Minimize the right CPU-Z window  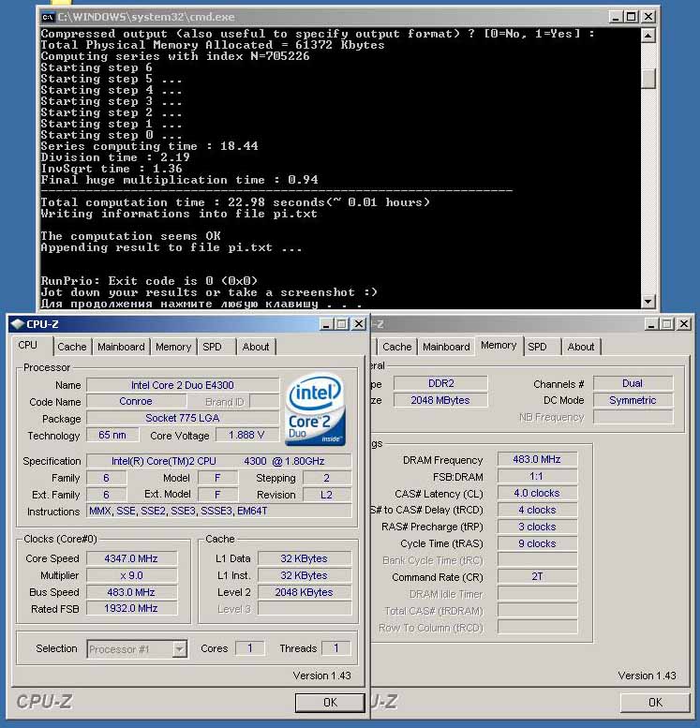651,324
